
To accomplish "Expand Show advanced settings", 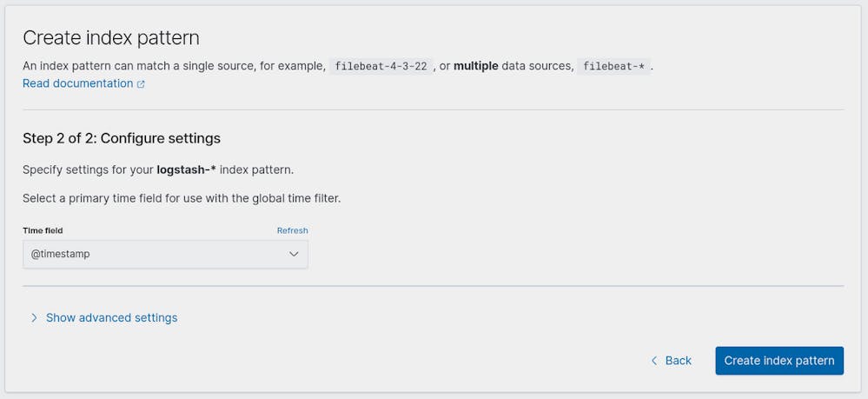I will [x=111, y=318].
